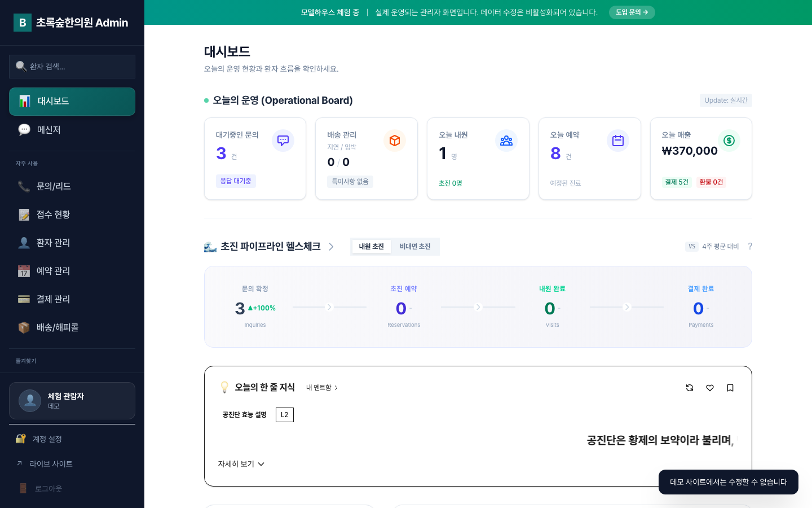The width and height of the screenshot is (812, 508).
Task: Click the wave icon beside 초진 파이프라인
Action: pyautogui.click(x=210, y=247)
